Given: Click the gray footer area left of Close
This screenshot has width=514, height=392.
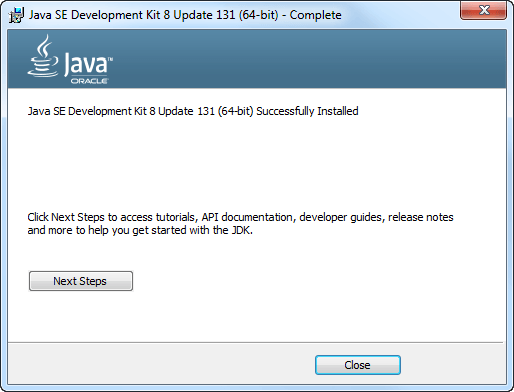Looking at the screenshot, I should (x=160, y=363).
